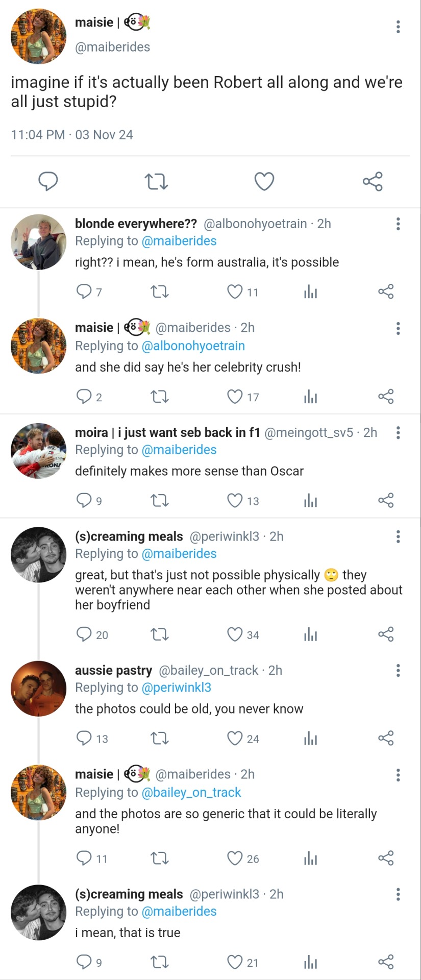The image size is (421, 980).
Task: Reply to the main tweet by maisie
Action: (48, 181)
